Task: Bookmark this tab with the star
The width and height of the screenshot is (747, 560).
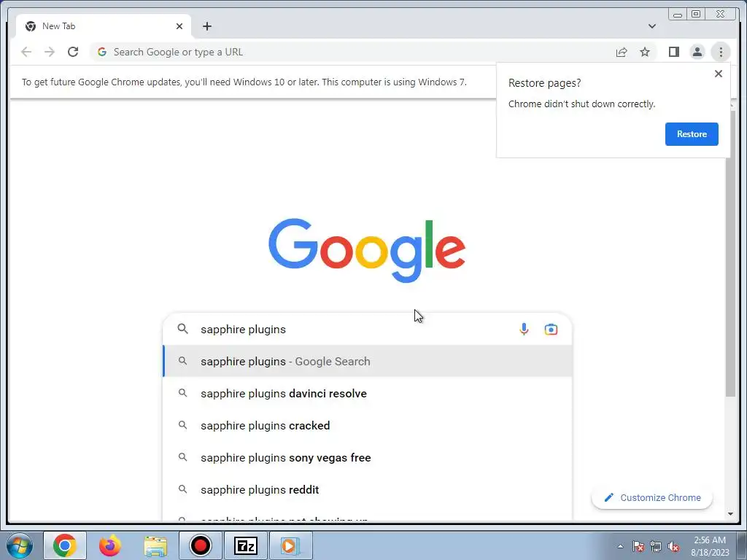Action: tap(645, 52)
